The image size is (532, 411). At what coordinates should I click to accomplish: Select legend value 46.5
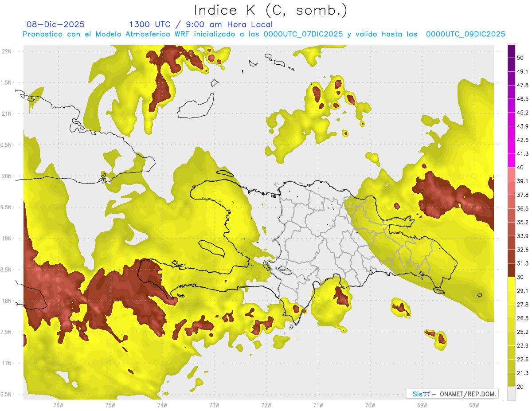[x=522, y=99]
